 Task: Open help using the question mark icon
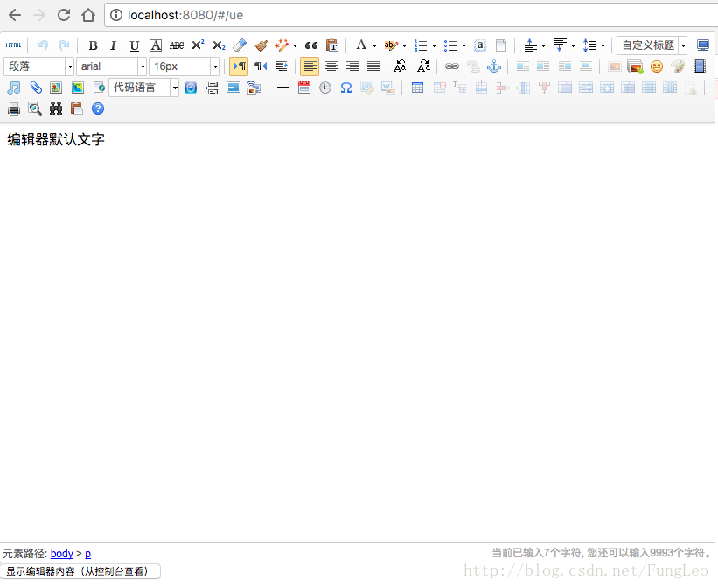[x=98, y=108]
